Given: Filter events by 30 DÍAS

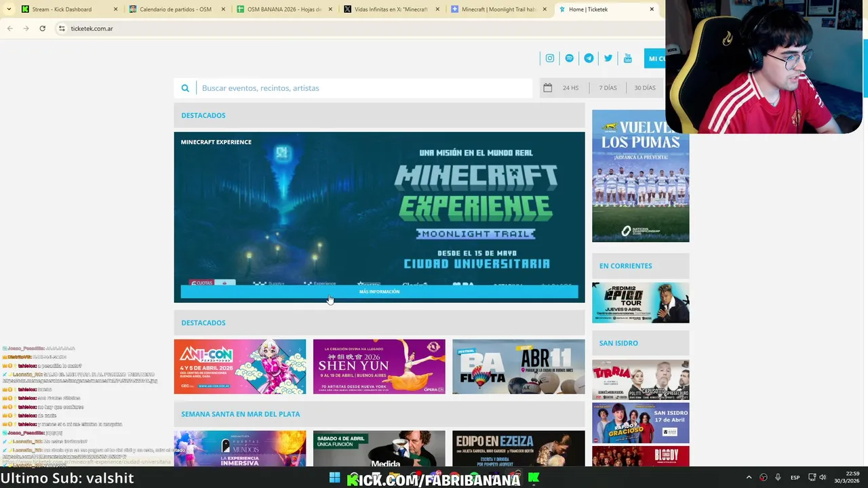Looking at the screenshot, I should [x=645, y=88].
